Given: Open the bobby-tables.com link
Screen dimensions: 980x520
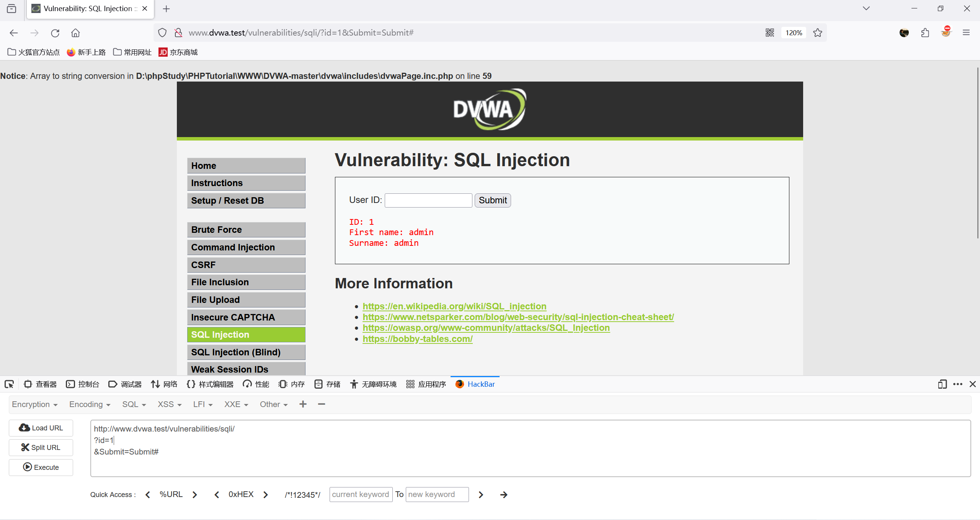Looking at the screenshot, I should (x=418, y=339).
